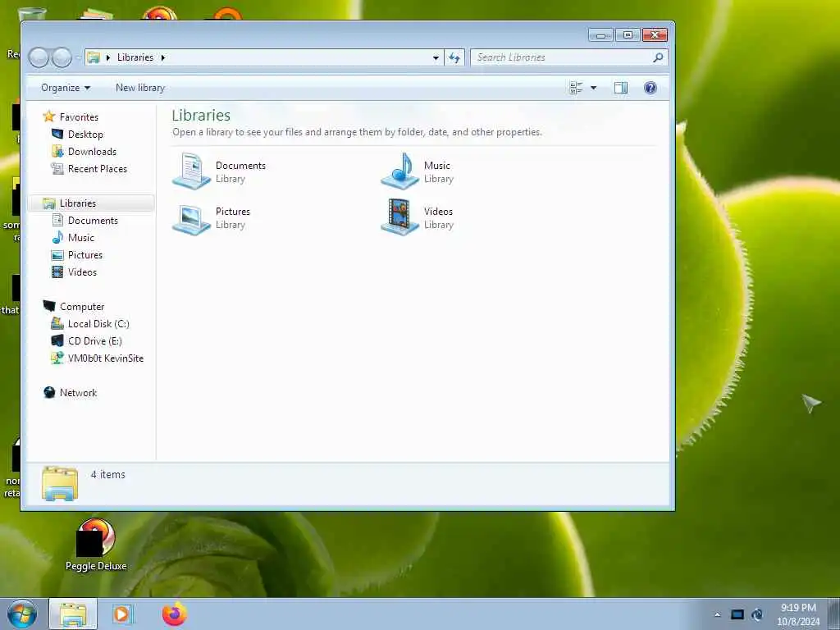Click the '4 items' status text
The height and width of the screenshot is (630, 840).
107,474
